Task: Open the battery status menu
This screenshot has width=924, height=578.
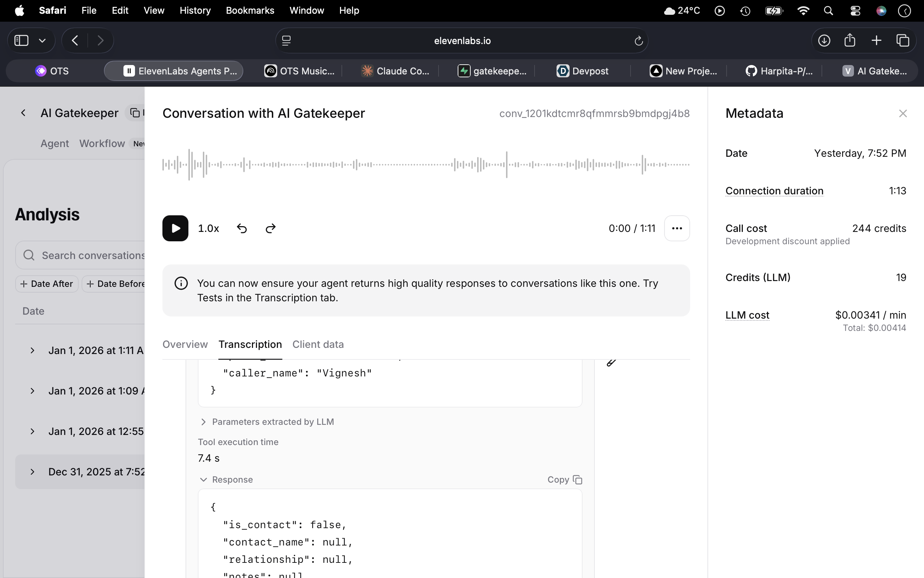Action: (x=774, y=11)
